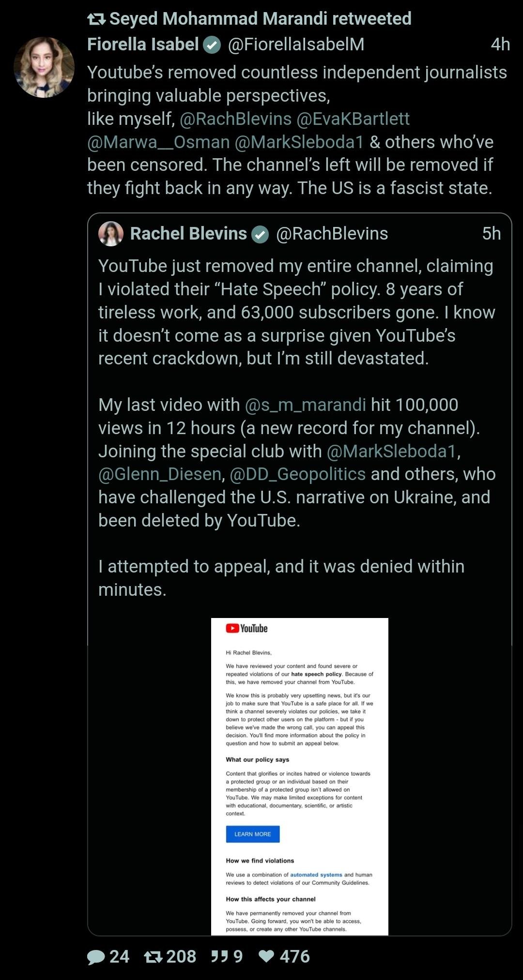Viewport: 523px width, 980px height.
Task: Click the retweet arrows icon below tweet
Action: click(x=153, y=957)
